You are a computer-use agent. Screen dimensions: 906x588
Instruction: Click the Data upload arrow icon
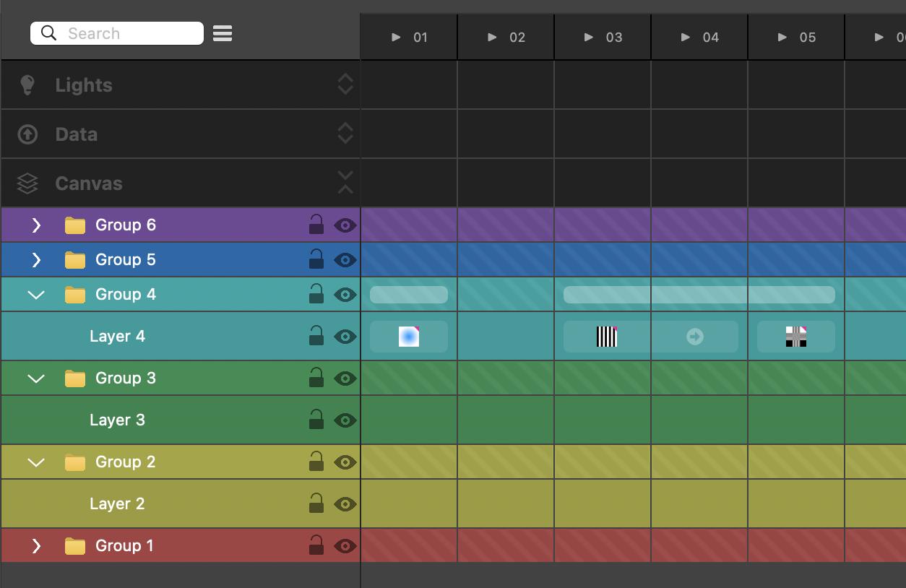tap(27, 134)
